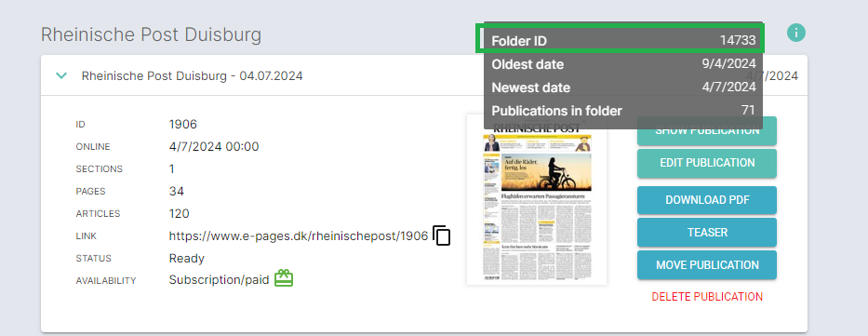Click the Rheinische Post Duisburg - 04.07.2024 title
This screenshot has height=336, width=868.
coord(192,75)
